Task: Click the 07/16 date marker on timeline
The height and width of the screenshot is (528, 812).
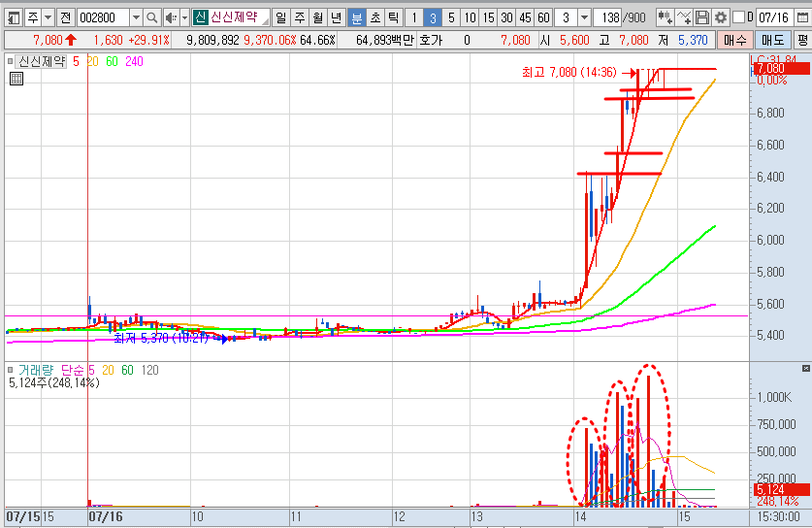Action: (x=106, y=516)
